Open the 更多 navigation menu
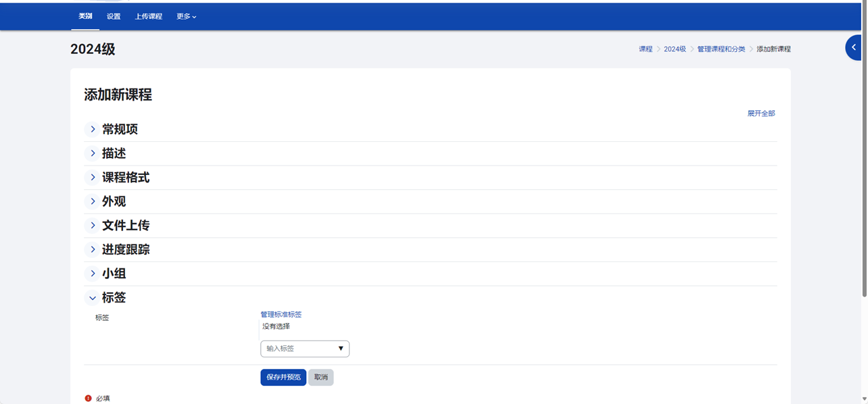Screen dimensions: 868x404 tap(186, 16)
